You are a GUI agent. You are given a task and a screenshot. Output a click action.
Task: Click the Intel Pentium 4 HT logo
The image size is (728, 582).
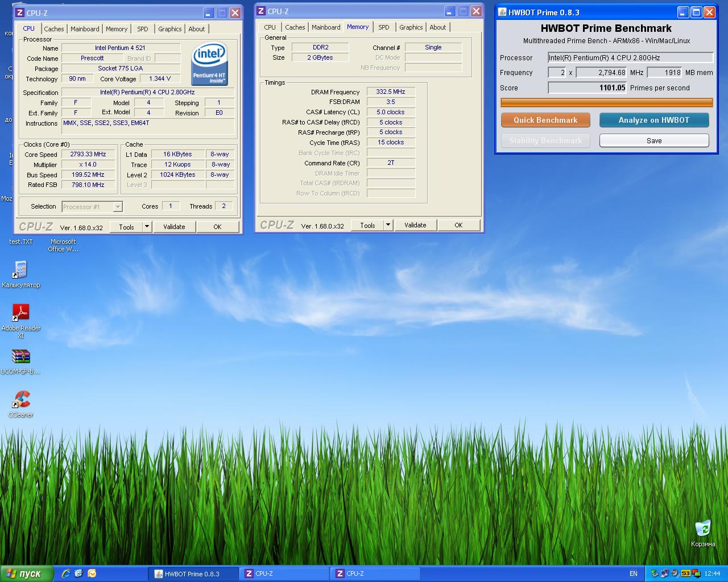pyautogui.click(x=210, y=64)
